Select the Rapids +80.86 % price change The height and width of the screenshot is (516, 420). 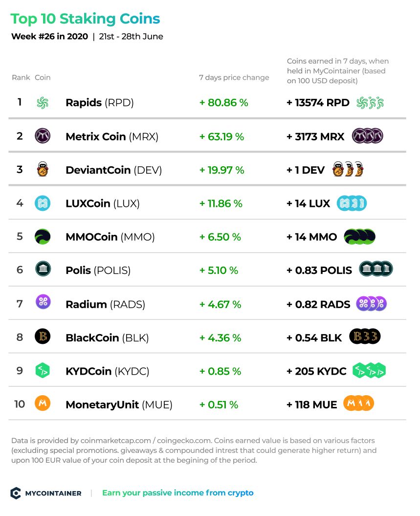pyautogui.click(x=223, y=103)
